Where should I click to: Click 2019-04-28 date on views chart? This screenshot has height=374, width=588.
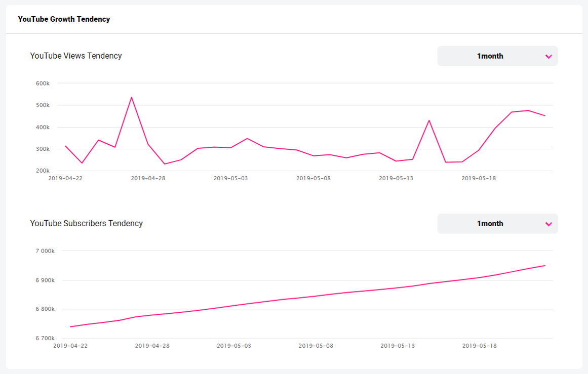[148, 178]
